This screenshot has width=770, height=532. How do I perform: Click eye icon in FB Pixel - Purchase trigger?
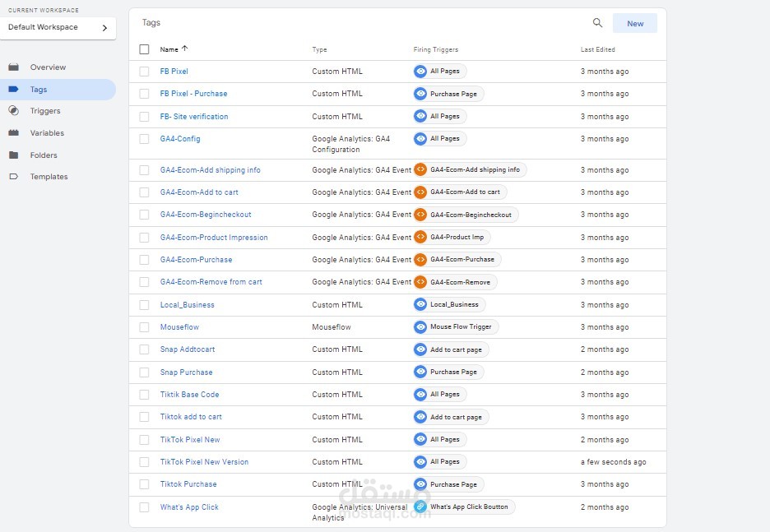click(x=420, y=94)
